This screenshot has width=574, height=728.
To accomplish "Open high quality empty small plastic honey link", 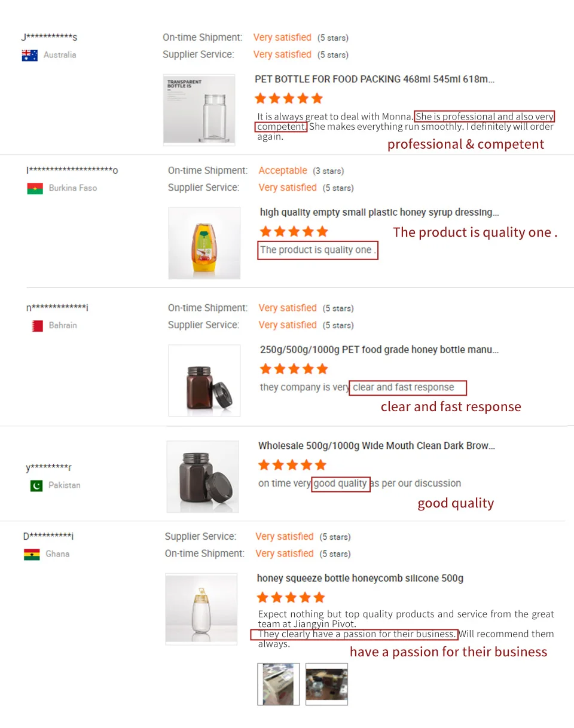I will (379, 213).
